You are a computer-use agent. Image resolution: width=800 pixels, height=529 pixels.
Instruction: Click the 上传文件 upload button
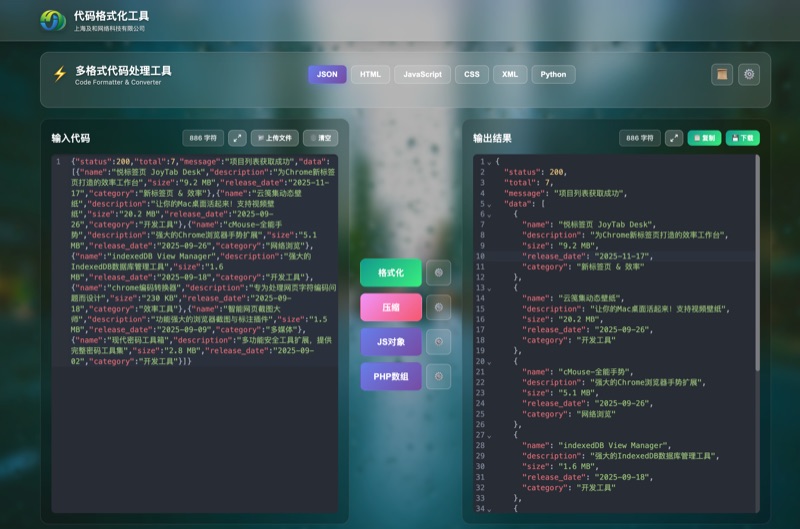(274, 138)
